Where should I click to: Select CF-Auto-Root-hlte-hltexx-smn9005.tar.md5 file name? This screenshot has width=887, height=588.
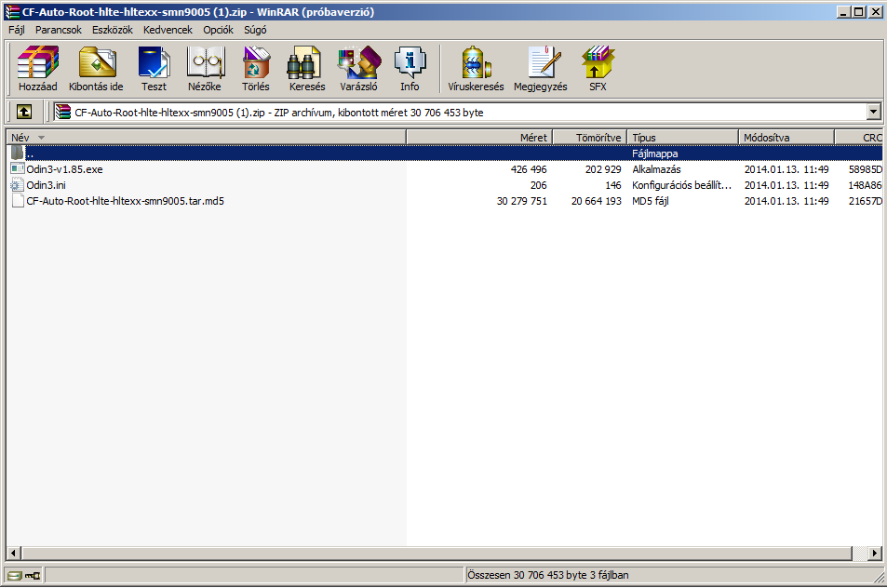click(x=125, y=201)
